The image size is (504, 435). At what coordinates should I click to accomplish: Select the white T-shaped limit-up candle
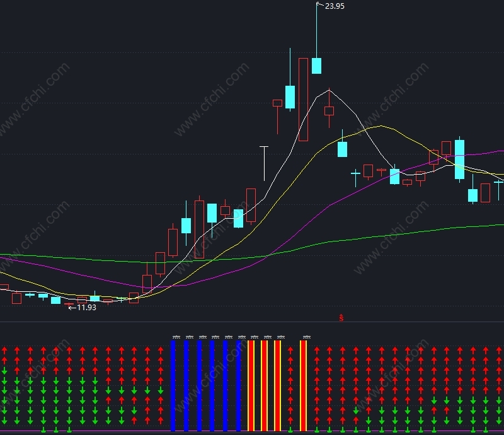[x=264, y=163]
